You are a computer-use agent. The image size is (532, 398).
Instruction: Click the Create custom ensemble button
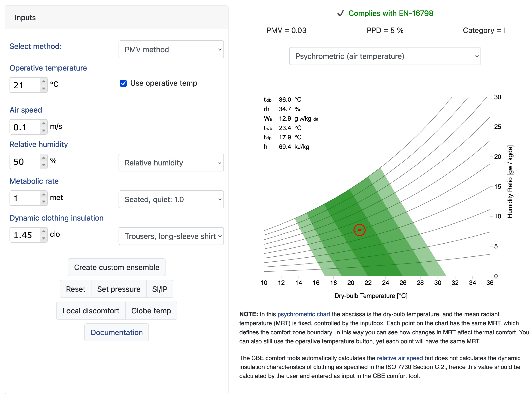[x=117, y=267]
